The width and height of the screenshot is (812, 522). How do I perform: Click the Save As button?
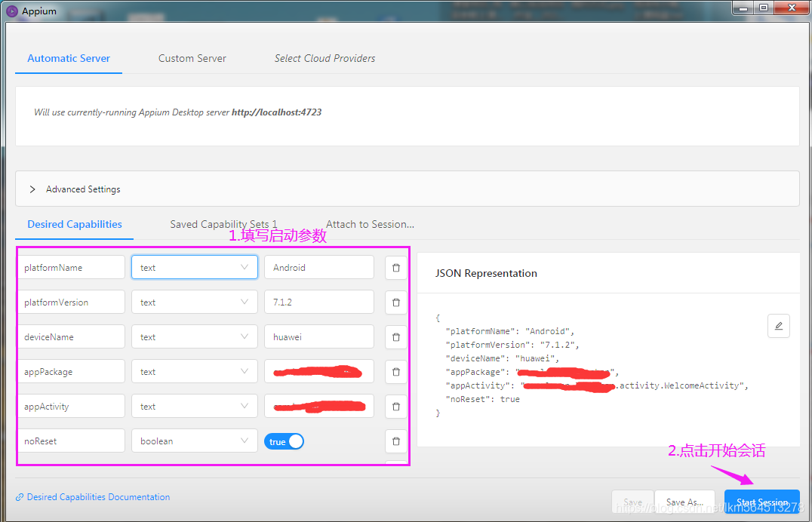[x=684, y=502]
